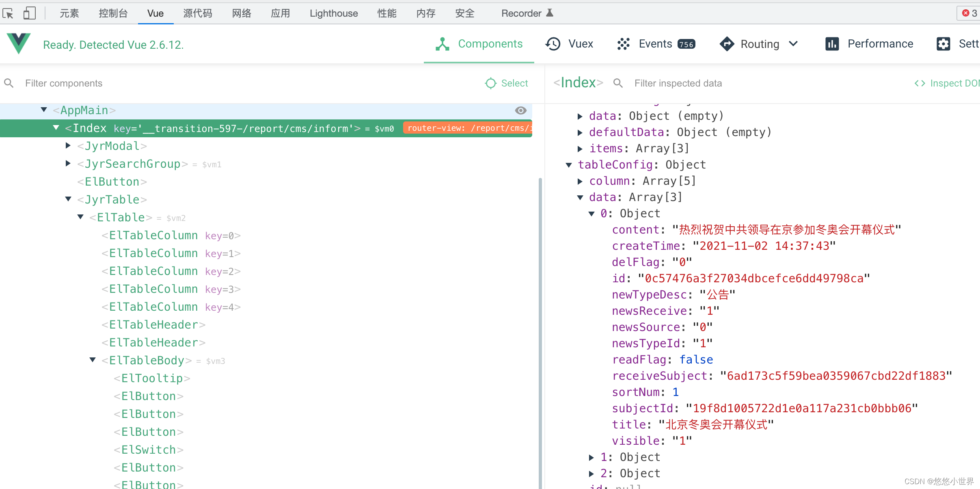980x489 pixels.
Task: Click the Vue logo icon
Action: (18, 43)
